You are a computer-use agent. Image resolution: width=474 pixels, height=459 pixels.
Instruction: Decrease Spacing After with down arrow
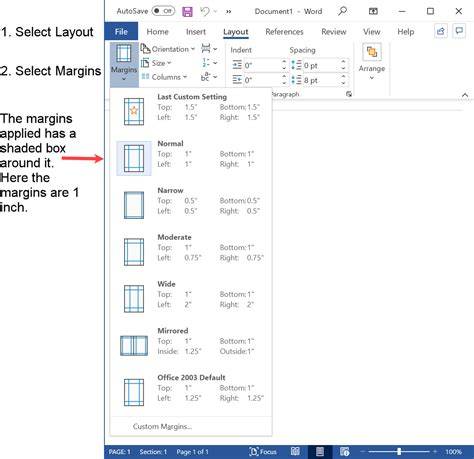(343, 83)
